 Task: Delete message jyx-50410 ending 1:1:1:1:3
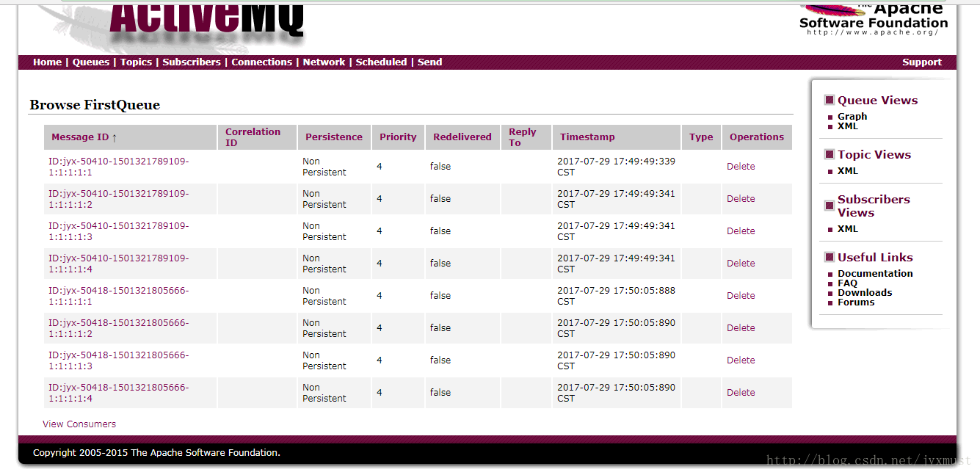pyautogui.click(x=741, y=231)
